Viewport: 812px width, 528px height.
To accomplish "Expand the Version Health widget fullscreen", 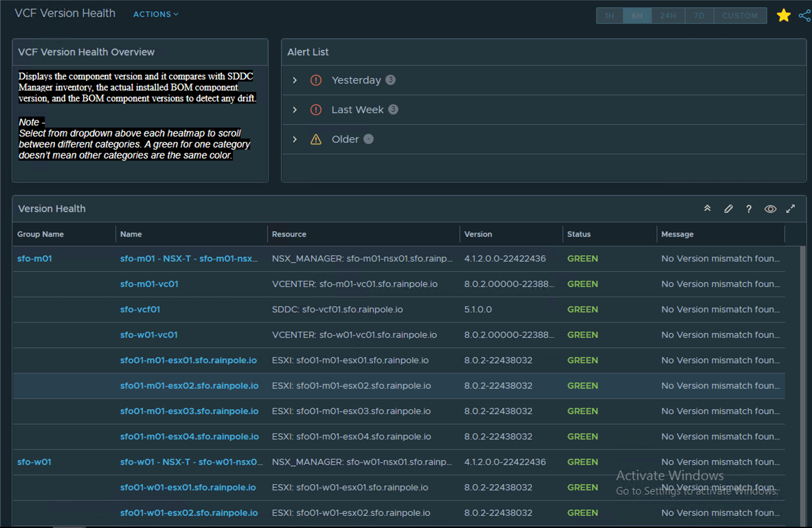I will (791, 209).
